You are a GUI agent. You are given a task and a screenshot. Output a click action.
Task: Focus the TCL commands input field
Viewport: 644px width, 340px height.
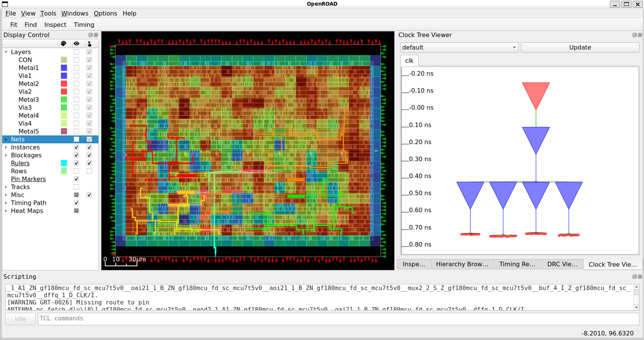[x=337, y=318]
